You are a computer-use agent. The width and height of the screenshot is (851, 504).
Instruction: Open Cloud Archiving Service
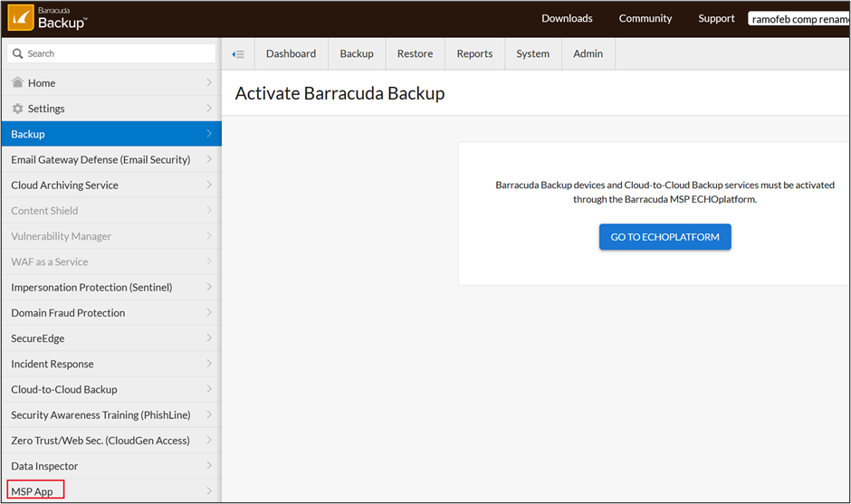111,185
